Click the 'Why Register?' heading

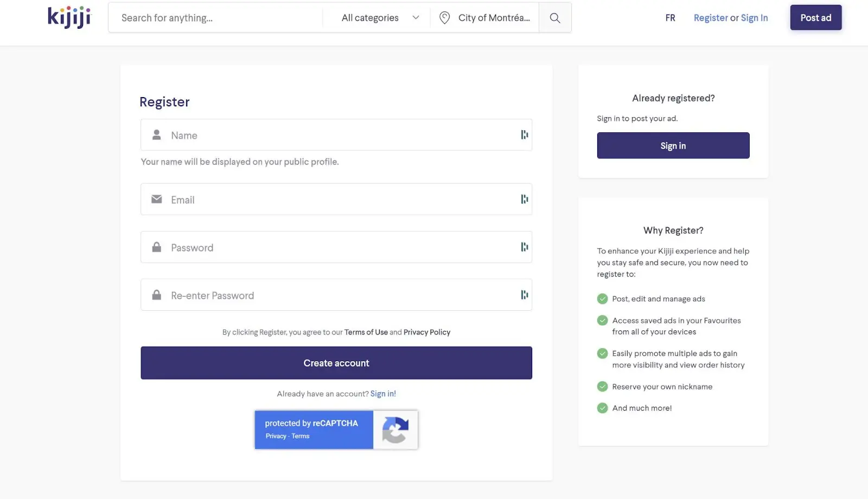pyautogui.click(x=673, y=231)
